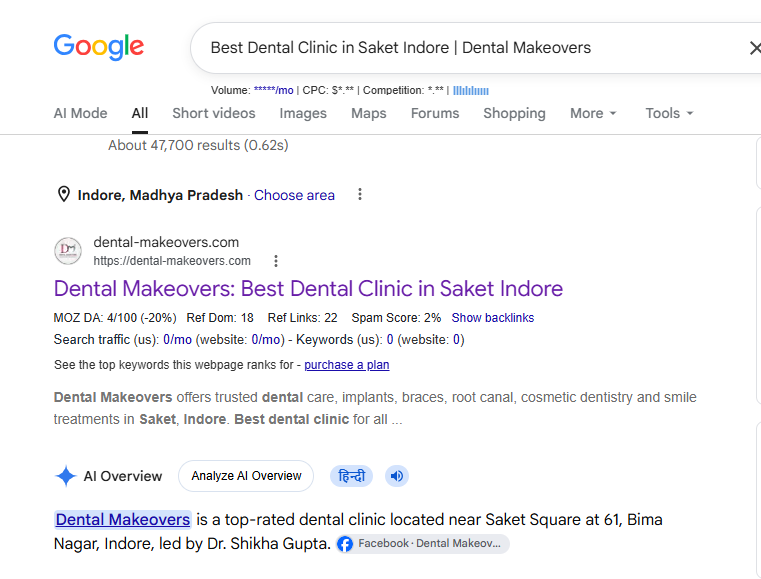The height and width of the screenshot is (579, 761).
Task: Switch to AI Mode tab
Action: tap(81, 113)
